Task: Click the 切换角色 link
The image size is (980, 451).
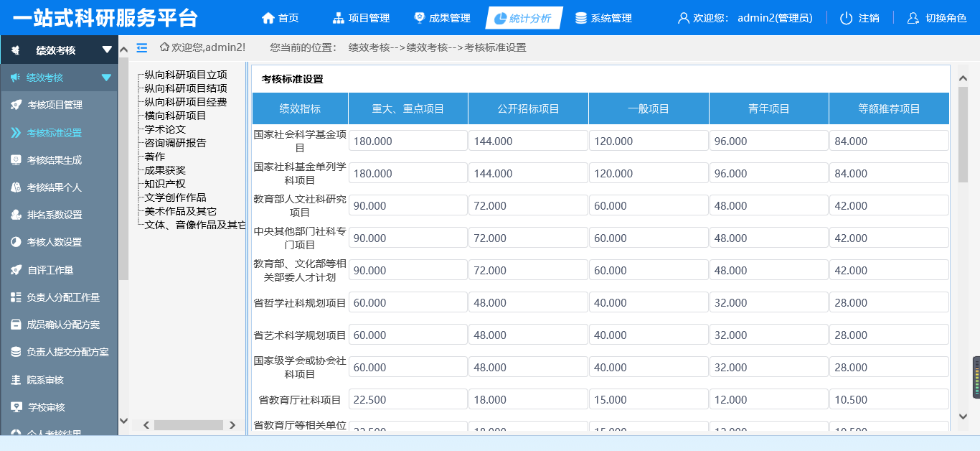Action: [946, 18]
